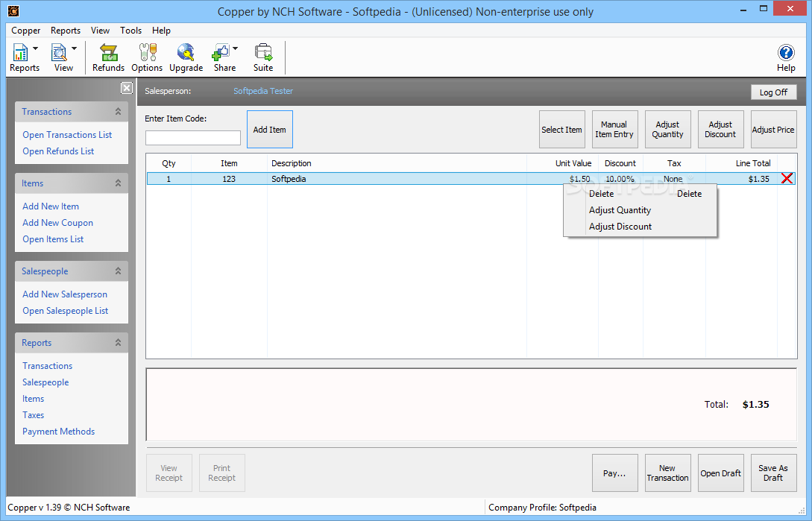Expand the Share toolbar dropdown arrow

[x=235, y=48]
